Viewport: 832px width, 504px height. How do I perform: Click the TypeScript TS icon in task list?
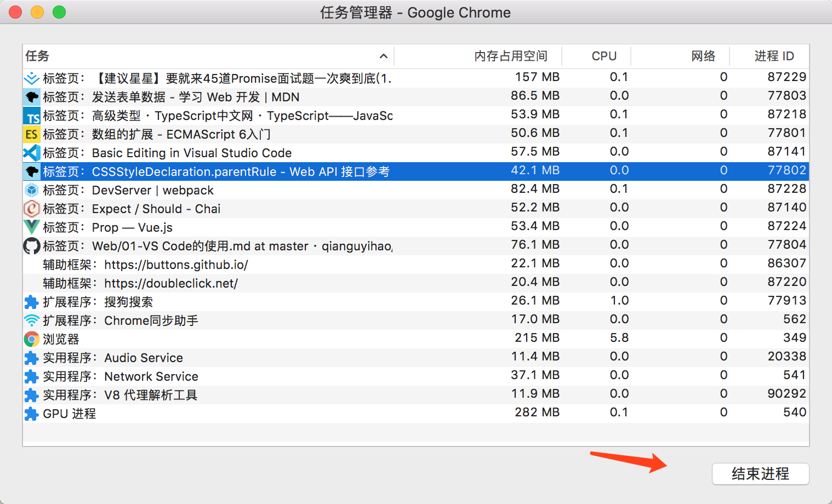coord(32,116)
